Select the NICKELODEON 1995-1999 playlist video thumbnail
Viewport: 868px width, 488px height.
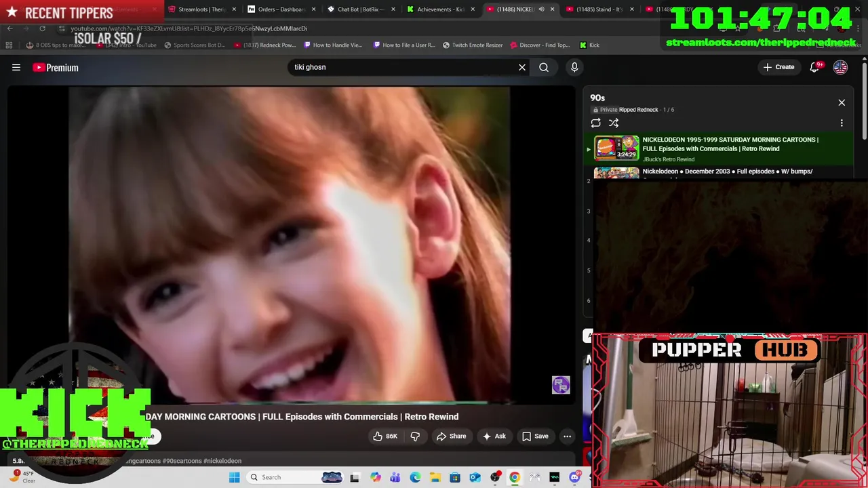[x=616, y=148]
